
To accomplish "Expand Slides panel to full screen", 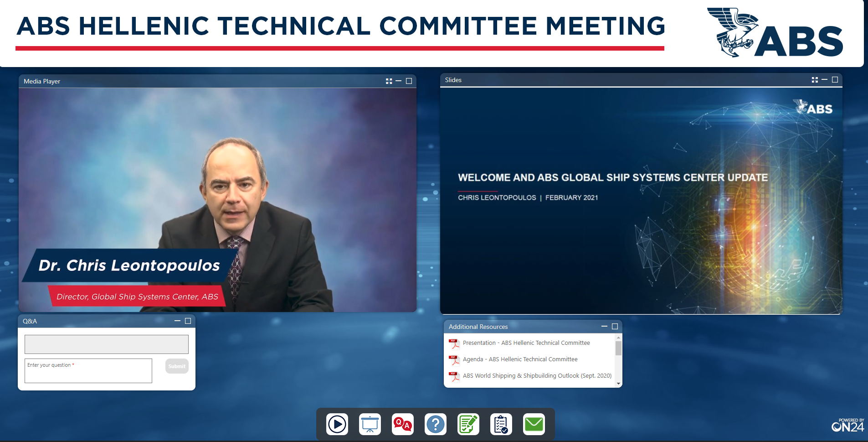I will point(815,80).
